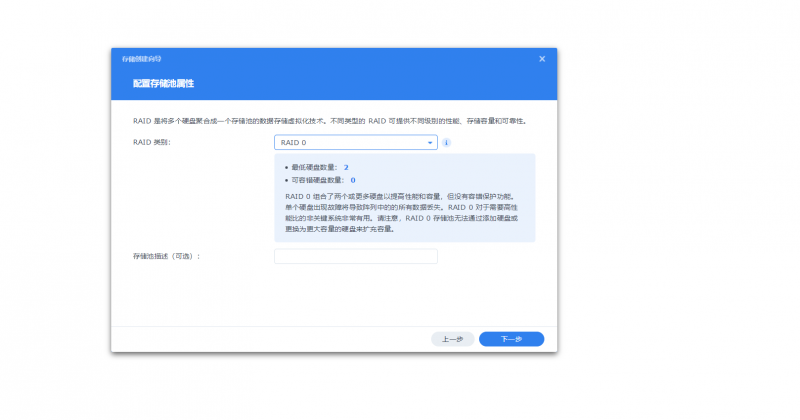Go back with the 上一步 button
800x420 pixels.
pyautogui.click(x=453, y=339)
